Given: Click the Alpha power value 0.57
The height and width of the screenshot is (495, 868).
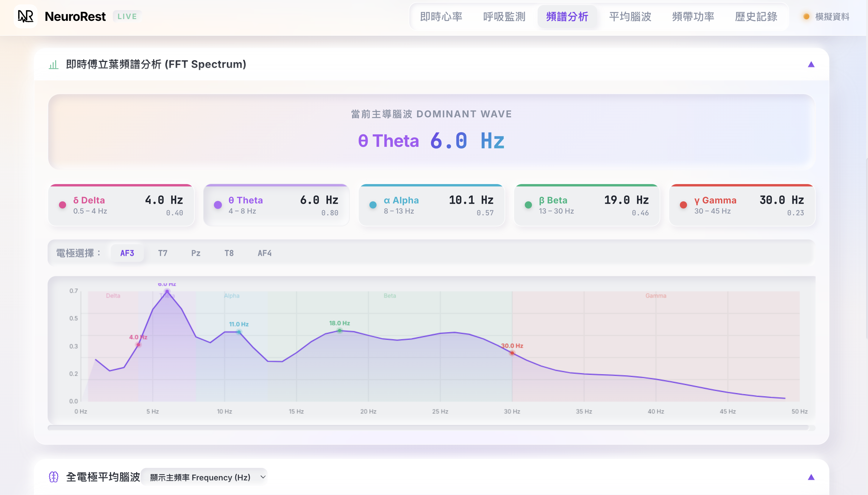Looking at the screenshot, I should pos(485,213).
